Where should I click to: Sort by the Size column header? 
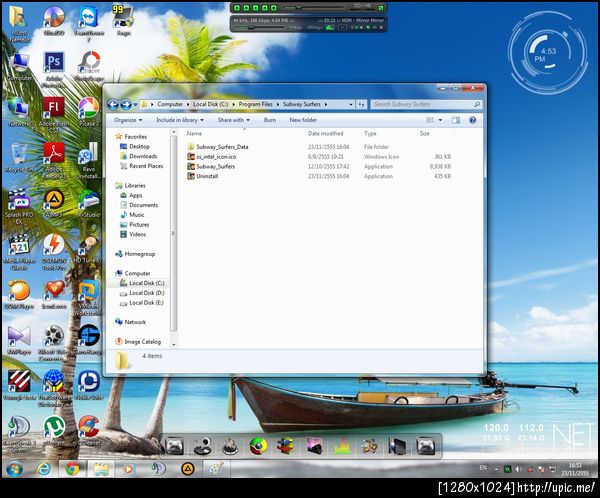[x=425, y=134]
